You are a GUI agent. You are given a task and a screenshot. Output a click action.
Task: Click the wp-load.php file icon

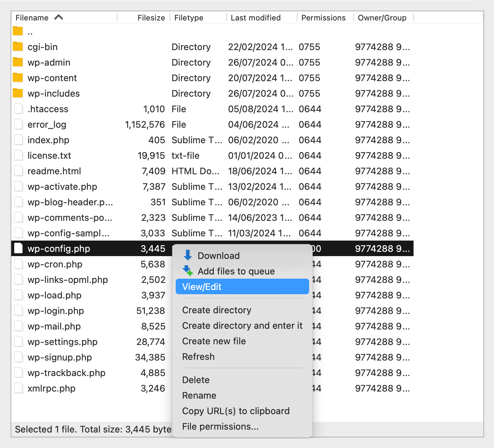click(18, 295)
